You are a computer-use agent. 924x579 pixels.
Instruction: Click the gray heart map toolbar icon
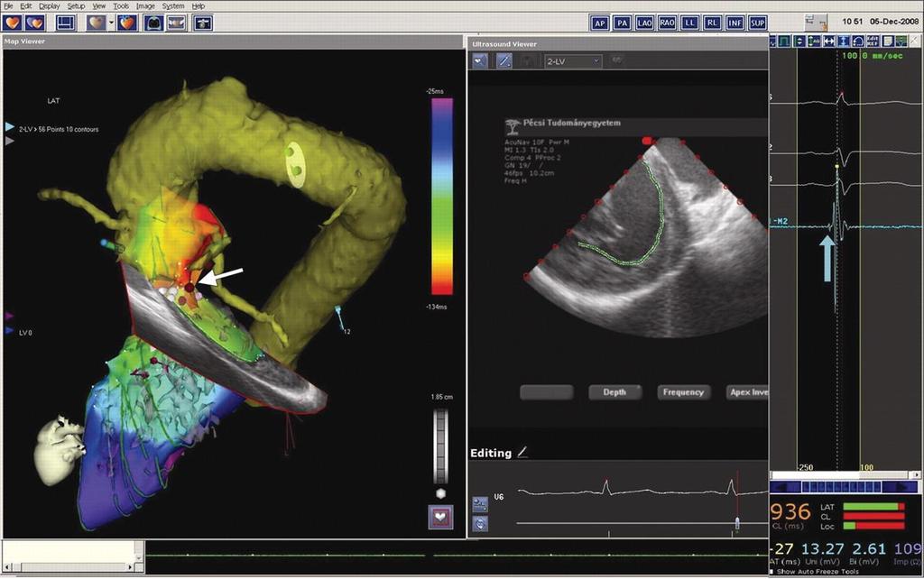97,23
